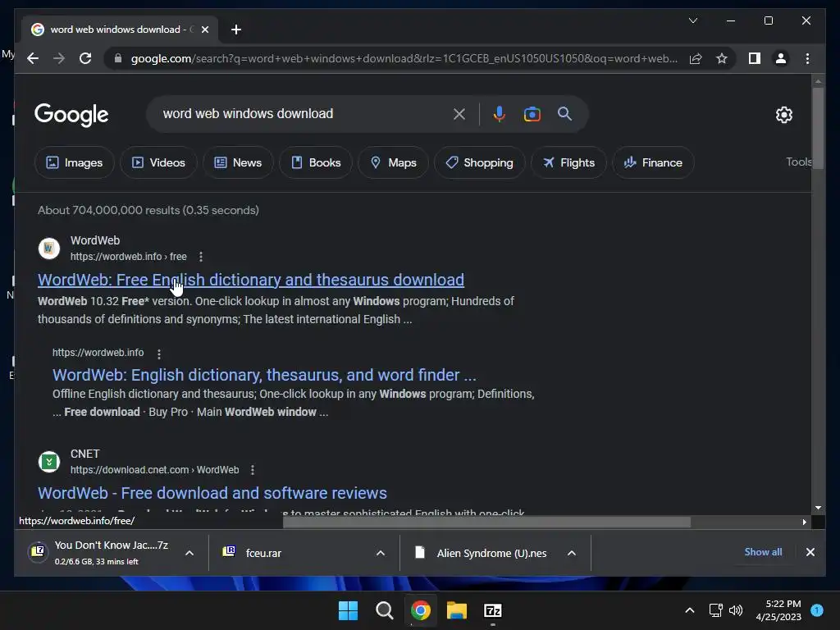The image size is (840, 630).
Task: Open the Chrome three-dot menu
Action: (807, 58)
